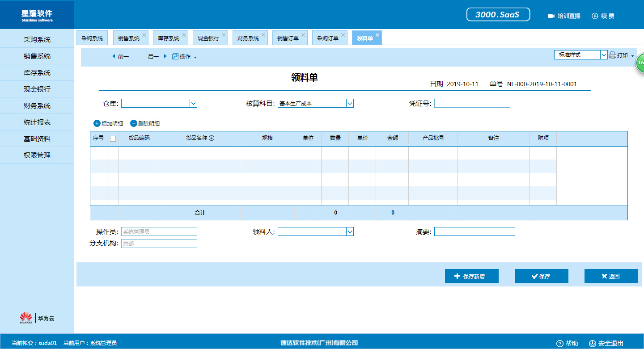Click the 操作 edit icon

175,56
